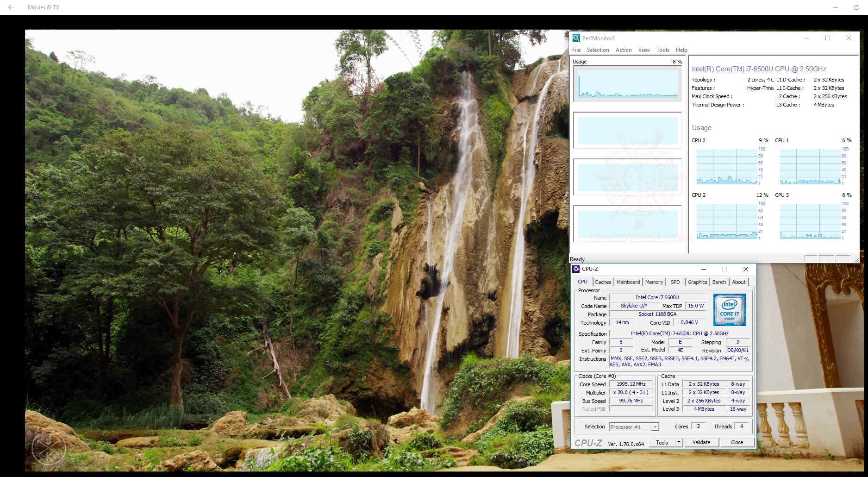Click the Multiplier value 'x 20.0 ( 4 - 31 )'
The height and width of the screenshot is (477, 868).
pyautogui.click(x=631, y=392)
